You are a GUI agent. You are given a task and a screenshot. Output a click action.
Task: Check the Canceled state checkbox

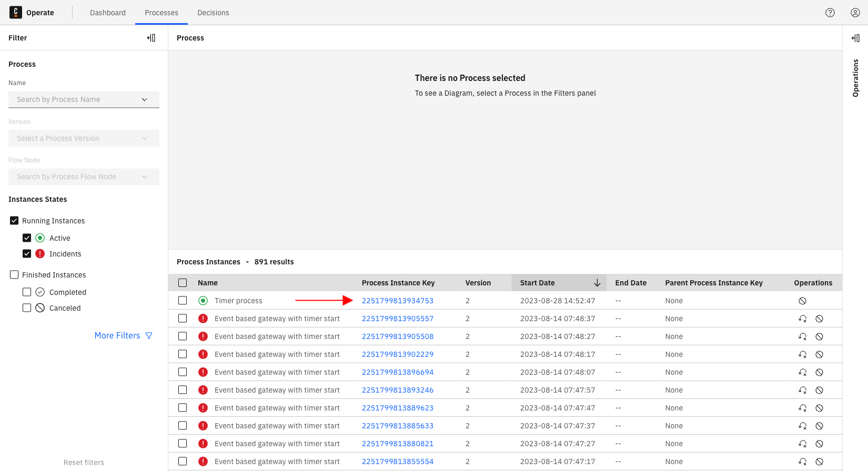pos(27,308)
